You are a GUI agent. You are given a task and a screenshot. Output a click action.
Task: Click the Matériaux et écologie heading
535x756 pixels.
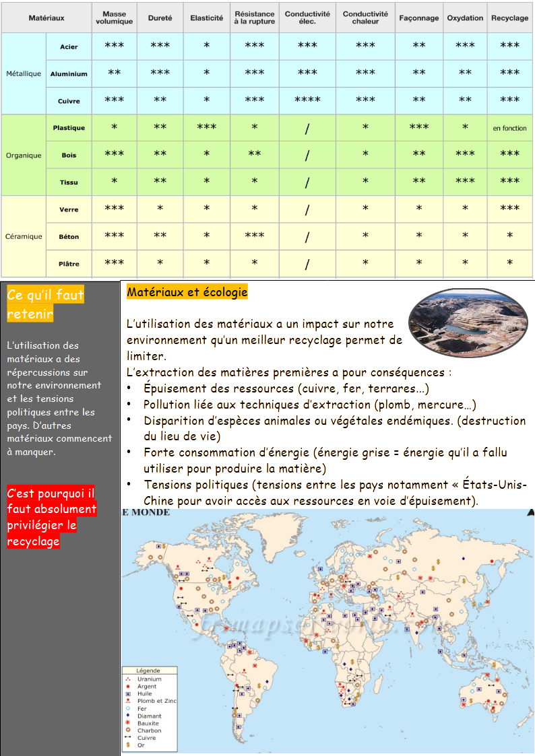(187, 292)
